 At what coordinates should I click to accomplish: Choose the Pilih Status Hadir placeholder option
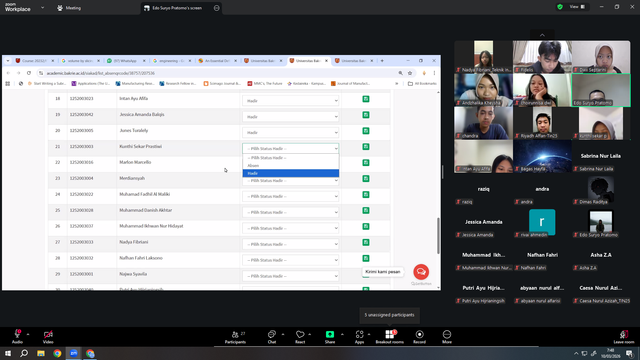291,158
